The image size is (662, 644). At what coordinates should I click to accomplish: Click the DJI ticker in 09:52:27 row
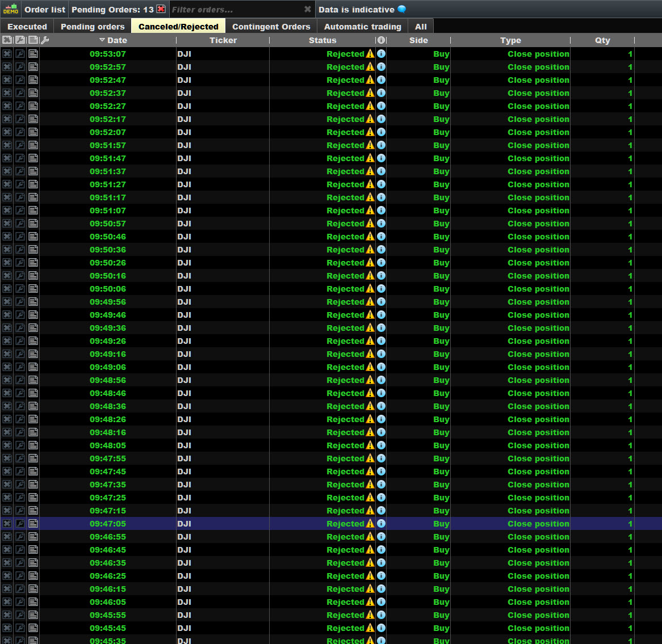coord(184,106)
